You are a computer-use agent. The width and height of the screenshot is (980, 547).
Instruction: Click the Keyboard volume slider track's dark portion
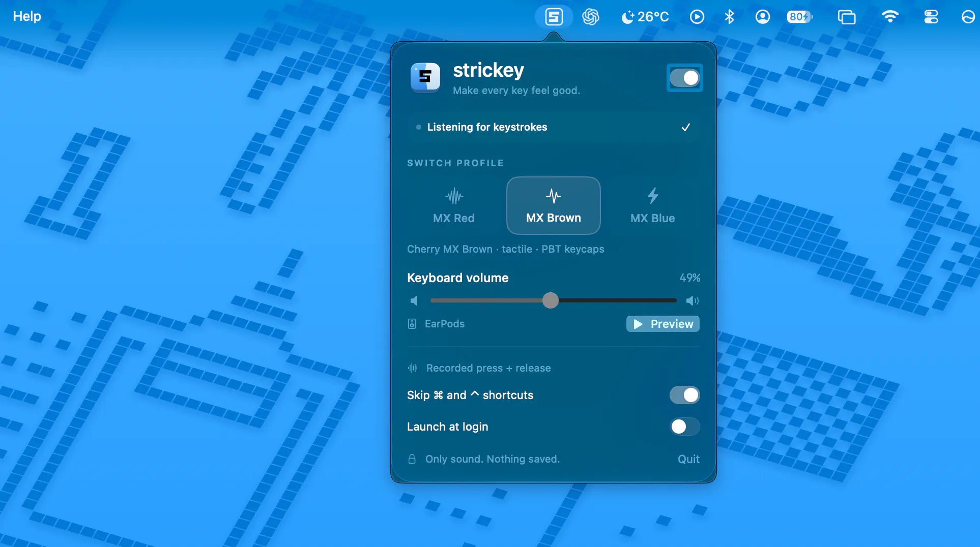click(618, 300)
